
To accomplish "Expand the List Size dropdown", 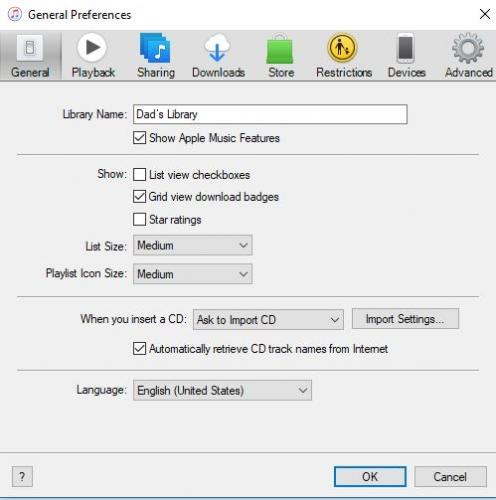I will [x=193, y=245].
